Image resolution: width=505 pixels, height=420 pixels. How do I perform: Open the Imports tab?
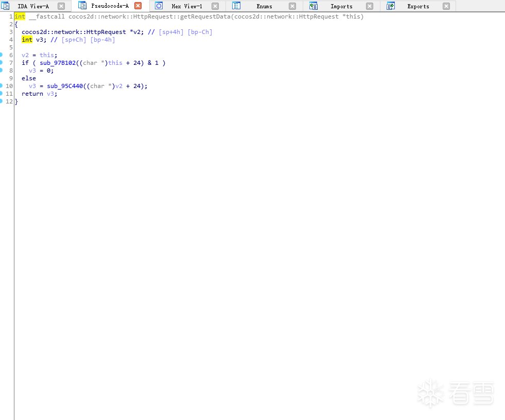341,6
